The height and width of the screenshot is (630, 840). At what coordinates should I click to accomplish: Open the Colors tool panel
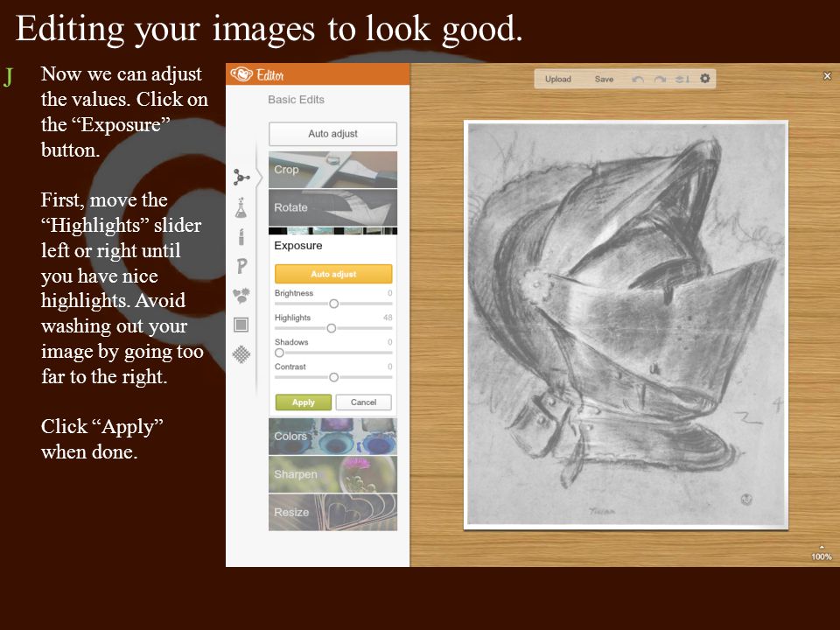click(x=332, y=436)
